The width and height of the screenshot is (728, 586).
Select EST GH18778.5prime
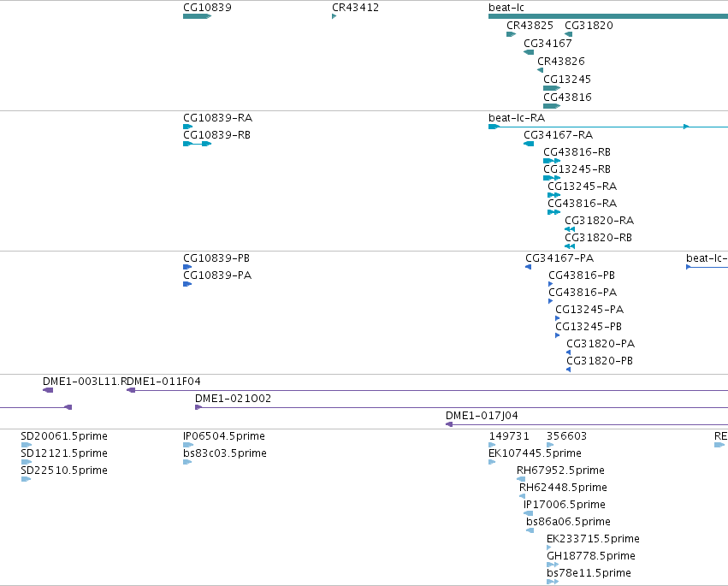tap(591, 557)
